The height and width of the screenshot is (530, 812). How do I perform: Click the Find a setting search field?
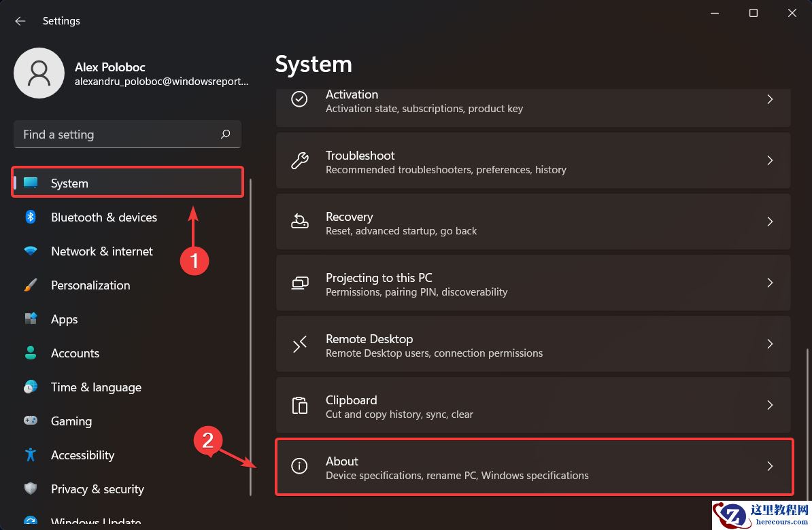[x=127, y=134]
